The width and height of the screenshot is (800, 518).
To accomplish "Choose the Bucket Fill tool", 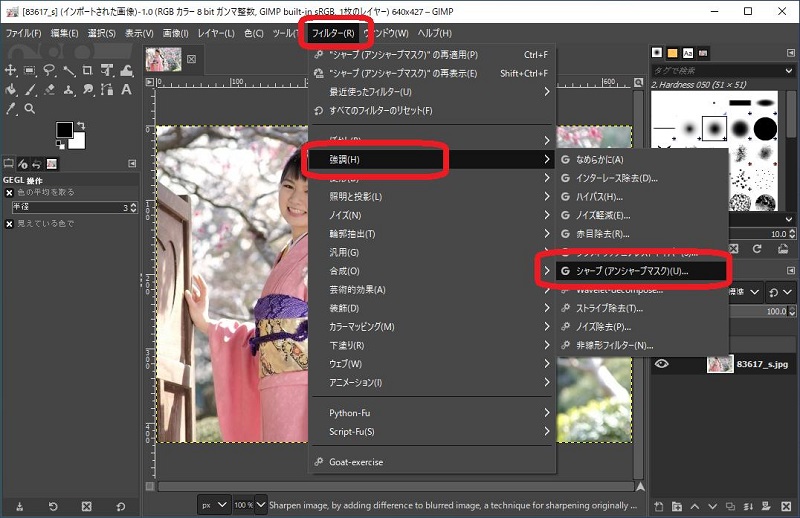I will tap(11, 89).
